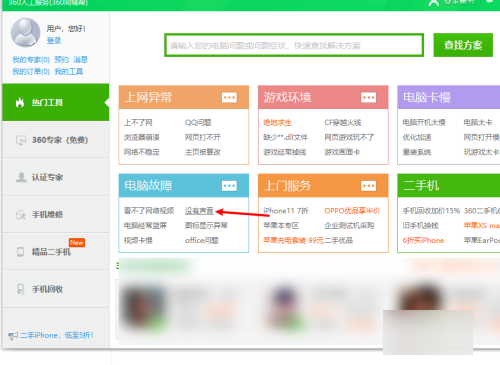Select 网络不稳定 fix
500x365 pixels.
(142, 152)
